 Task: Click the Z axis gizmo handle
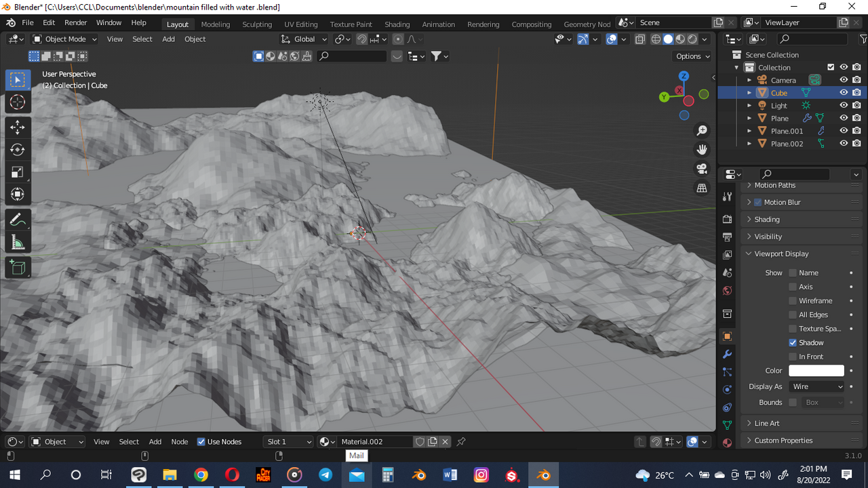pyautogui.click(x=684, y=76)
